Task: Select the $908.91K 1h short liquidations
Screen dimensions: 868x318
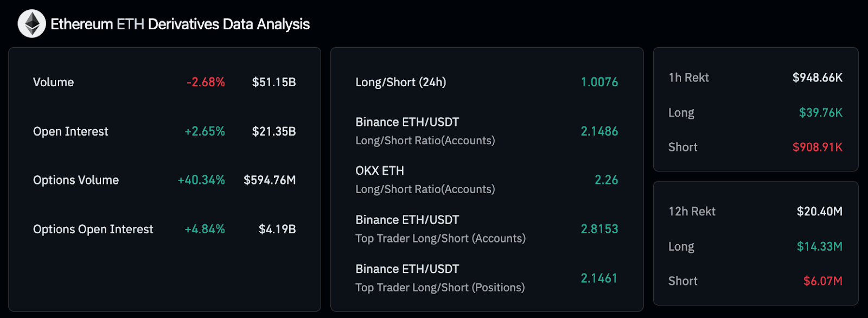Action: [817, 148]
